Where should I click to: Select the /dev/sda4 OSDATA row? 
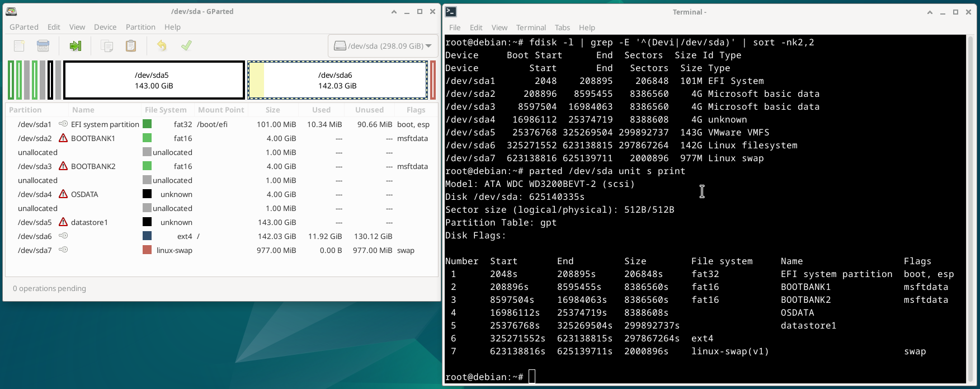tap(222, 194)
